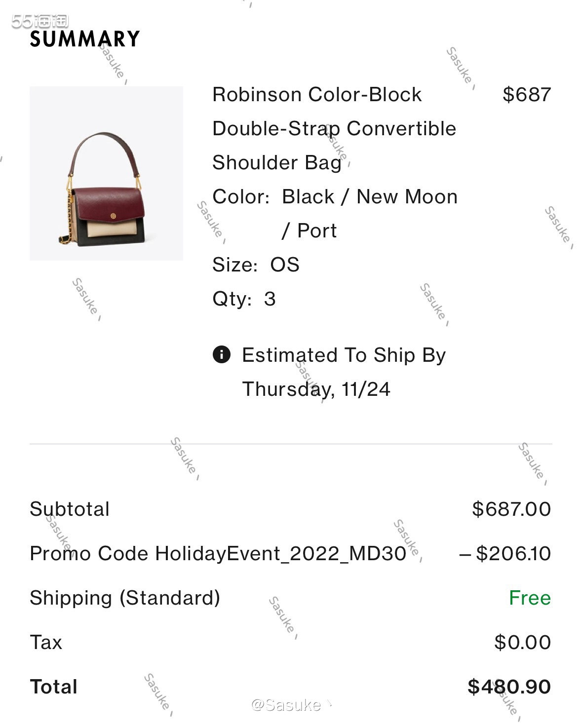This screenshot has height=728, width=582.
Task: Open the Robinson bag product thumbnail
Action: click(x=106, y=173)
